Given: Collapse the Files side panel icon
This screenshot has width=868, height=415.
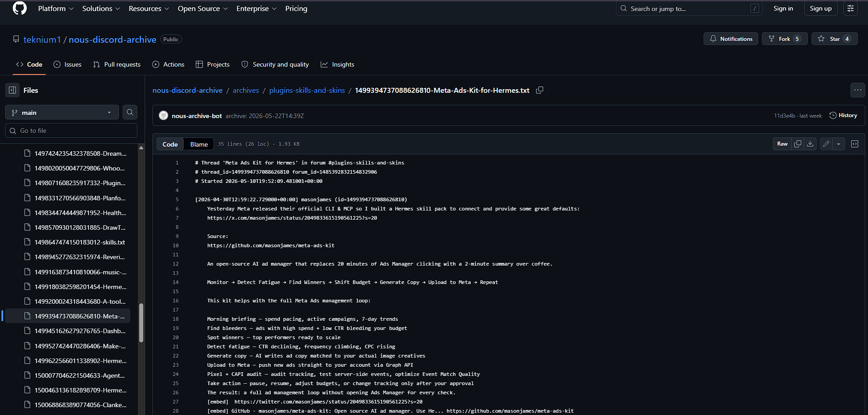Looking at the screenshot, I should 12,90.
